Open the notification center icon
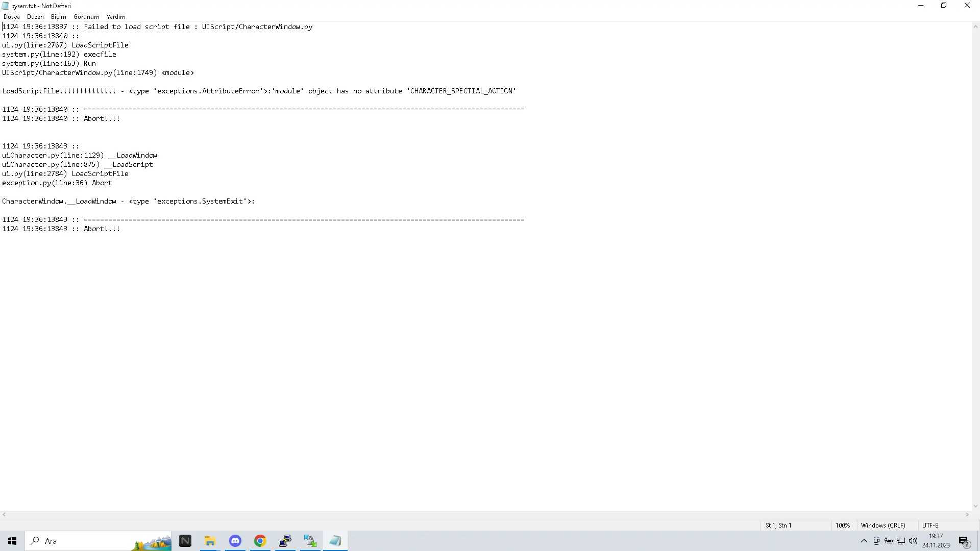 point(964,541)
